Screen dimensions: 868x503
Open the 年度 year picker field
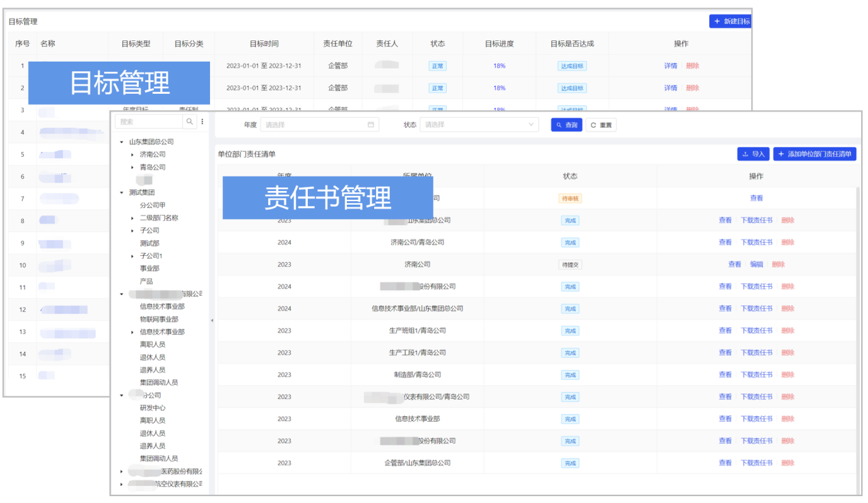pos(319,125)
